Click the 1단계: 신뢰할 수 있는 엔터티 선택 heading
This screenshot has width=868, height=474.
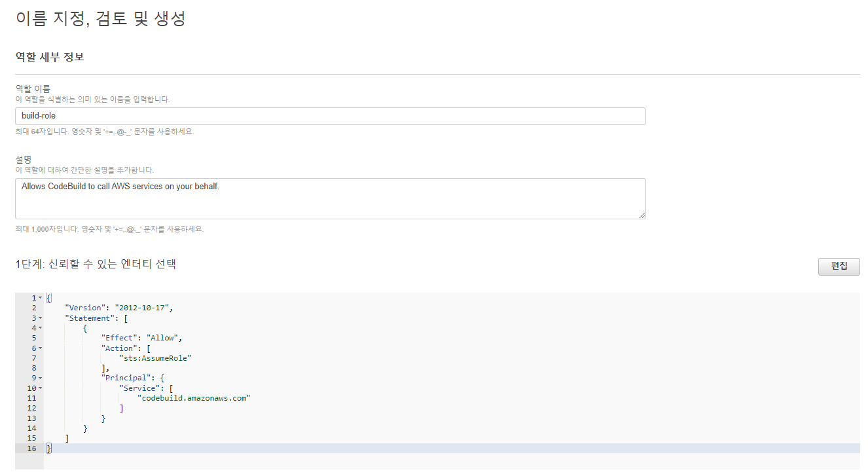click(x=96, y=264)
